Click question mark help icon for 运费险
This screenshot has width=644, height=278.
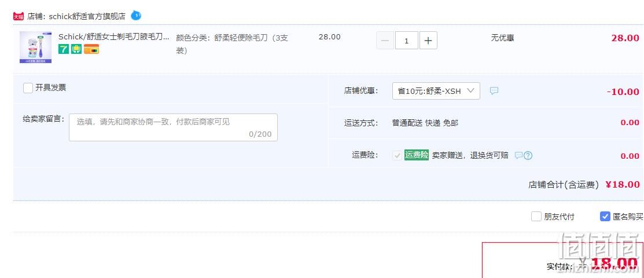pyautogui.click(x=528, y=155)
